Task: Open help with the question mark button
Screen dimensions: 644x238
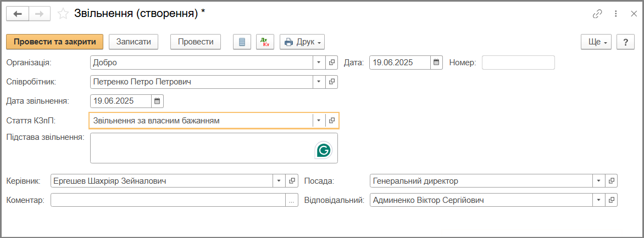Action: tap(625, 42)
